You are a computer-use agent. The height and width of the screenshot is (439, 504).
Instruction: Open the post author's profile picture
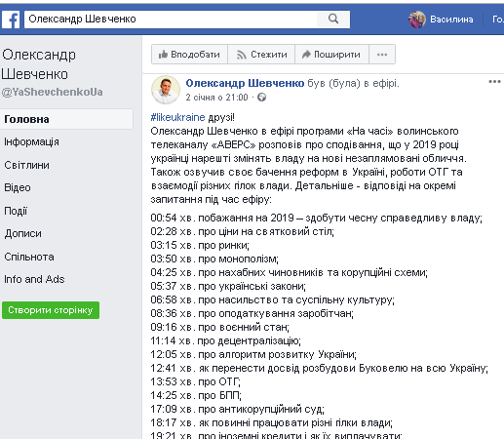pos(166,90)
